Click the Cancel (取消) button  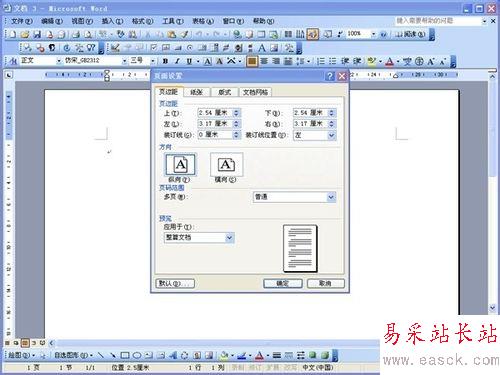(x=325, y=283)
